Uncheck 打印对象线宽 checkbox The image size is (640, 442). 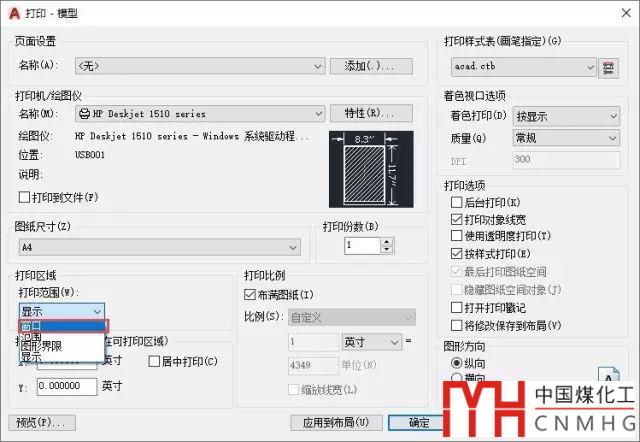(456, 220)
